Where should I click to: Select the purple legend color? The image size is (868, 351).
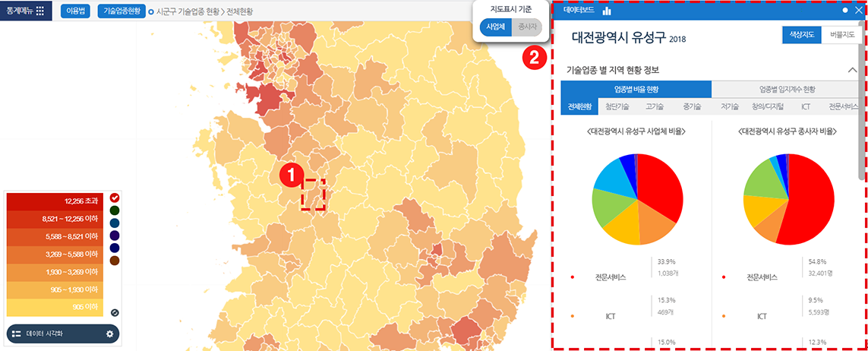115,236
